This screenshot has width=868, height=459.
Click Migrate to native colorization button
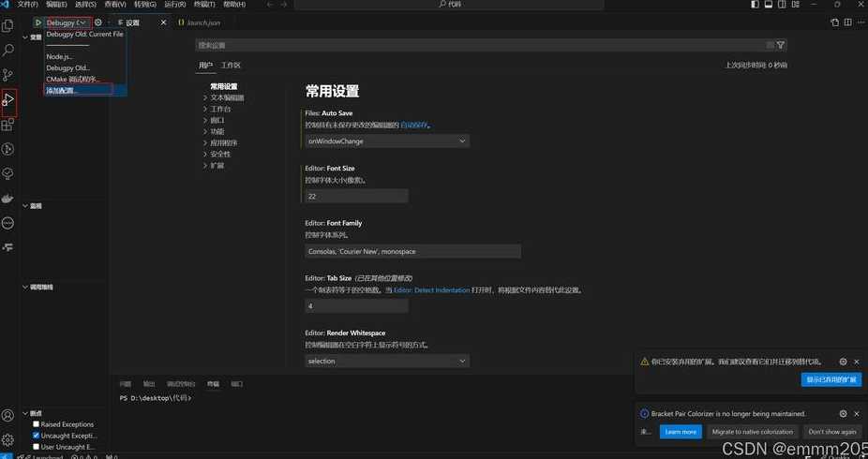click(753, 432)
